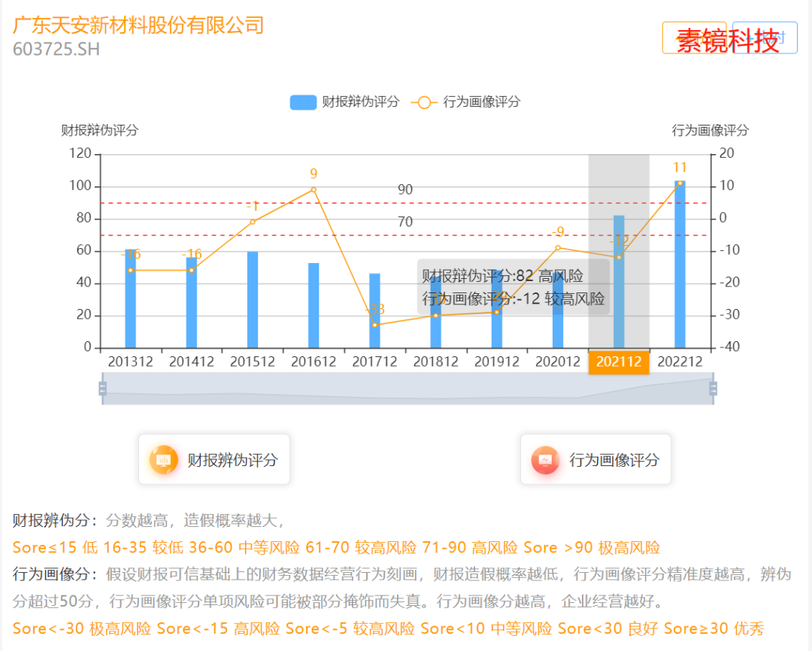Click the orange-outlined button behind the red watermark
Image resolution: width=812 pixels, height=651 pixels.
coord(695,38)
